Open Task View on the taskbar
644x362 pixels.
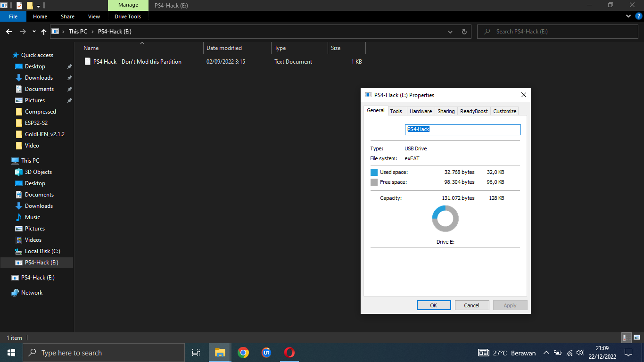[x=196, y=353]
